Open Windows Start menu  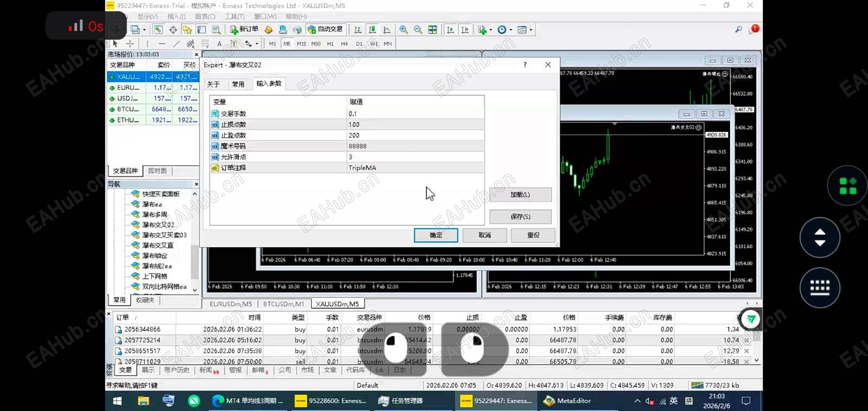point(117,401)
